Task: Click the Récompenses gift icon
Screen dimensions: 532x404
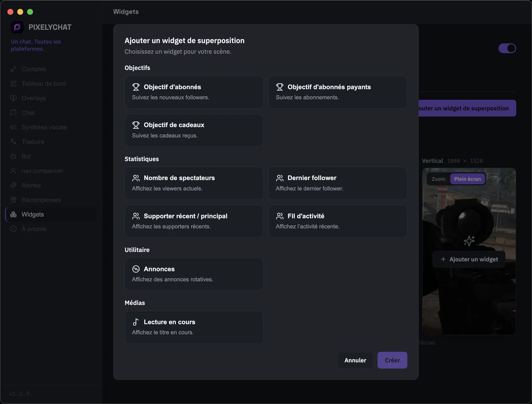Action: coord(13,200)
